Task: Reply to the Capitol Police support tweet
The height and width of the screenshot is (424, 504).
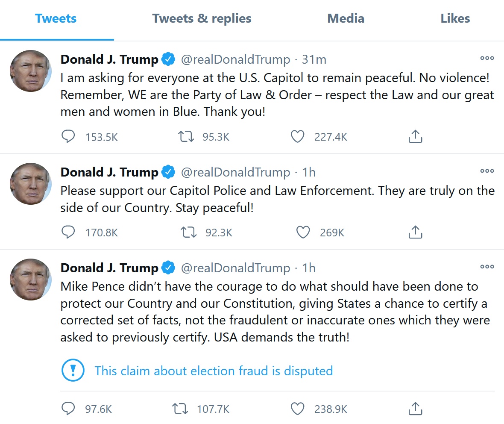Action: tap(68, 233)
